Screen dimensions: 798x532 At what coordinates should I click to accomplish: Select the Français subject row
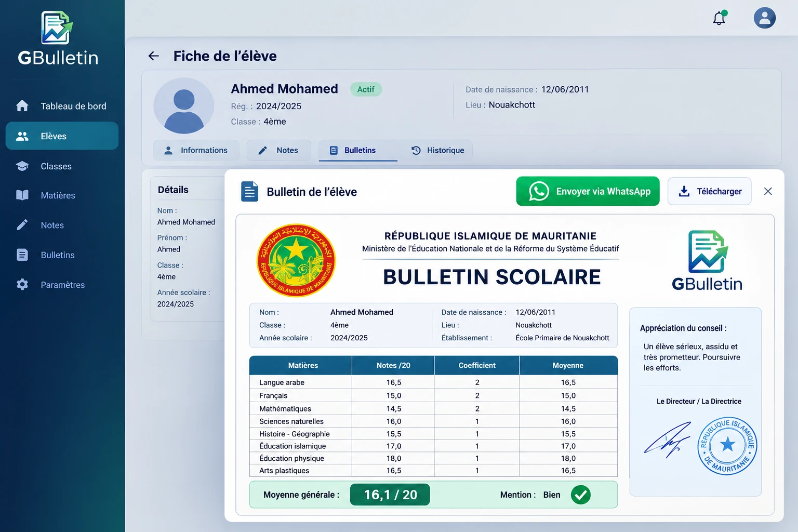coord(433,395)
